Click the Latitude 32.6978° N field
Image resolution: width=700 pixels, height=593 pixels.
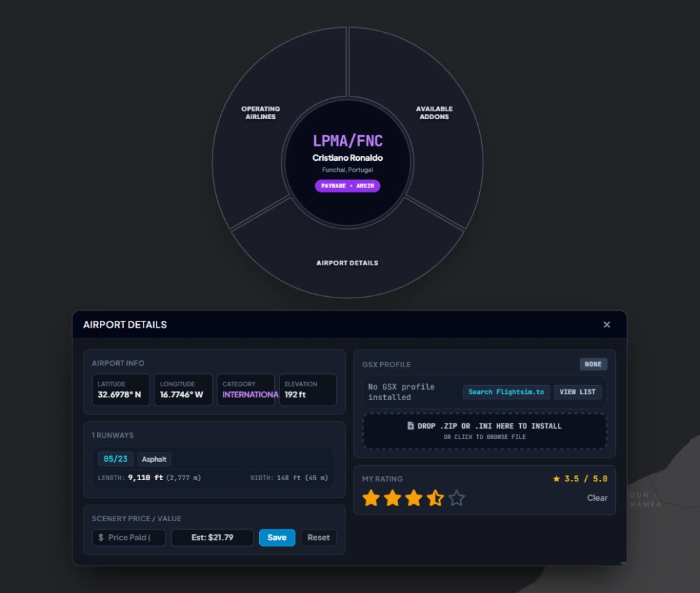(120, 390)
